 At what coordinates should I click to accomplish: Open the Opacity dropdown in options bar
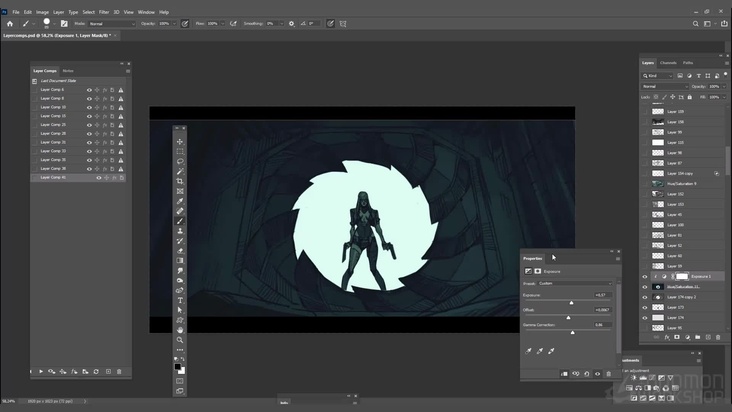[x=175, y=23]
